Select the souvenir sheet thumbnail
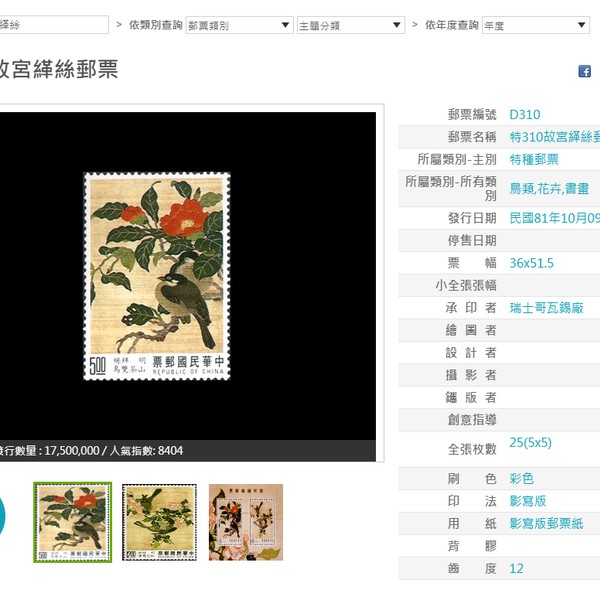The width and height of the screenshot is (600, 600). click(246, 522)
